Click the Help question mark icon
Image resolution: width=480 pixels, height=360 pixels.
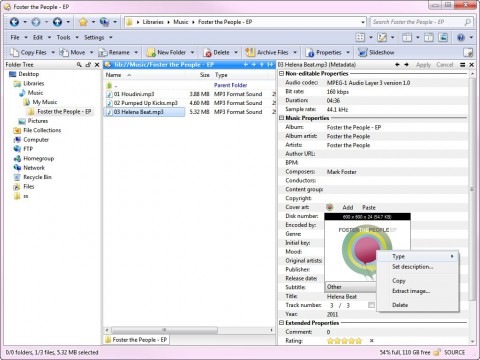point(461,37)
